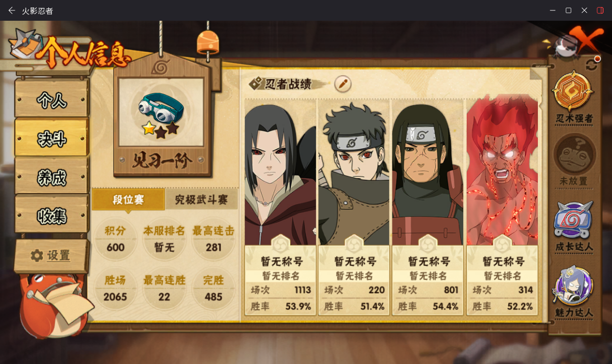The height and width of the screenshot is (364, 612).
Task: Switch to the 究极武斗赛 tab
Action: (201, 200)
